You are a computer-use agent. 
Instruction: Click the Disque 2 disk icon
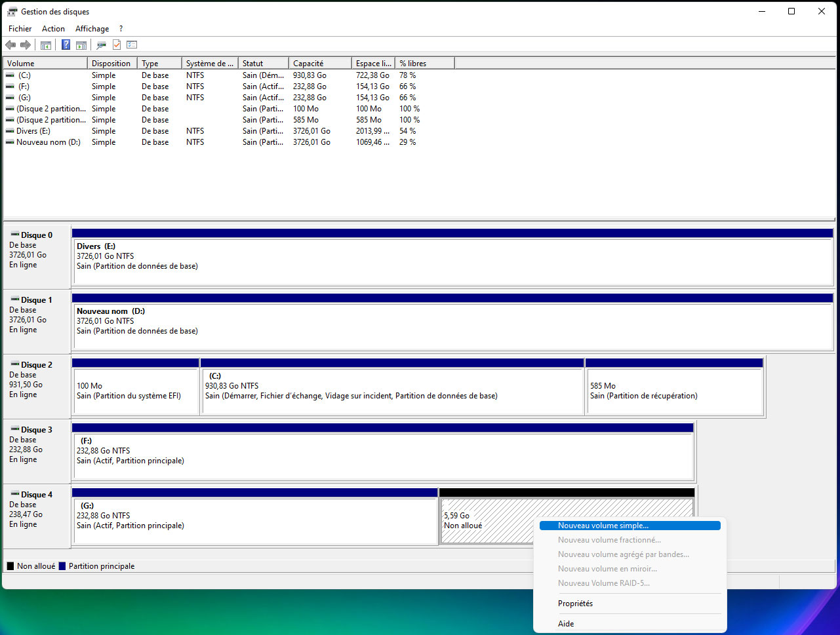pos(14,364)
